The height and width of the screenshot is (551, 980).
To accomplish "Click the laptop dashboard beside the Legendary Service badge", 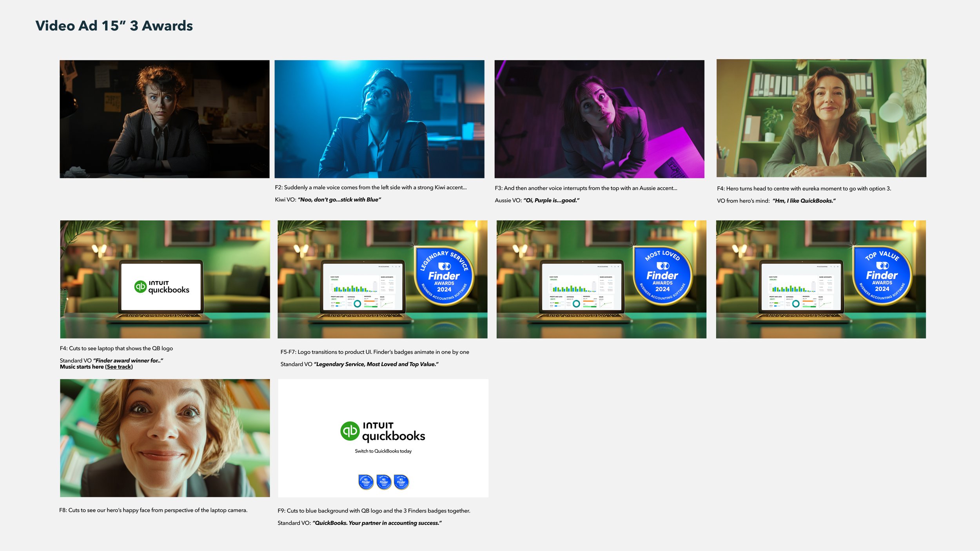I will [x=363, y=287].
